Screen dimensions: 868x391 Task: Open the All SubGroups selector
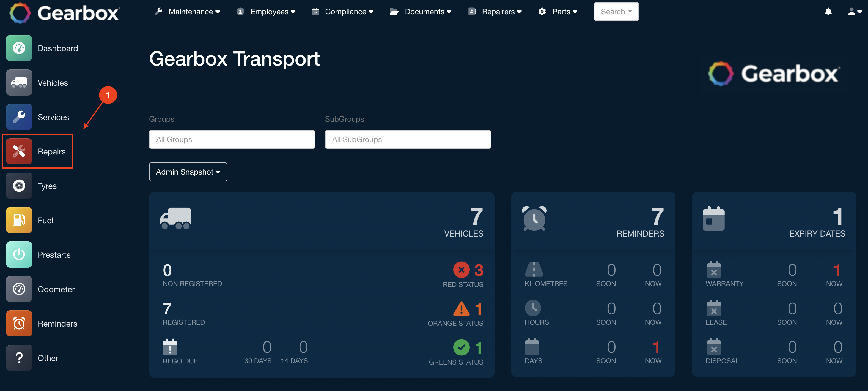pos(408,139)
